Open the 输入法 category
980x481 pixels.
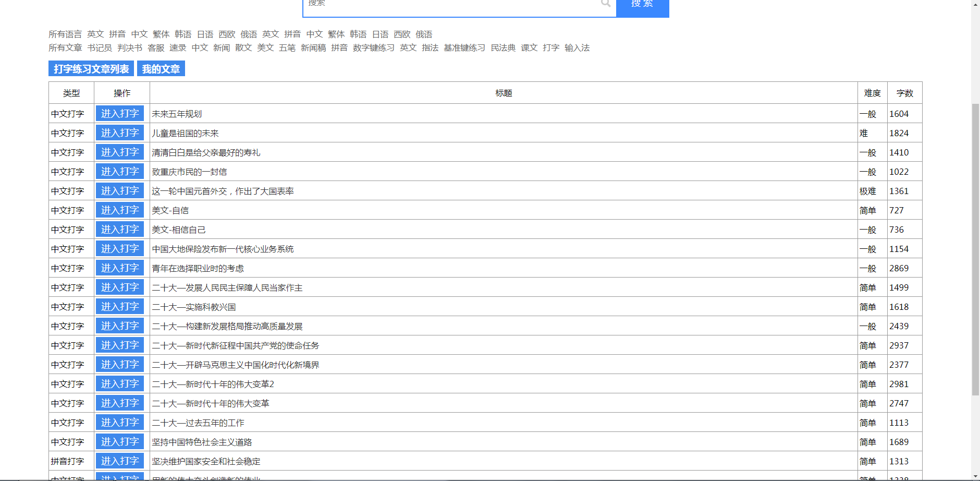point(577,48)
